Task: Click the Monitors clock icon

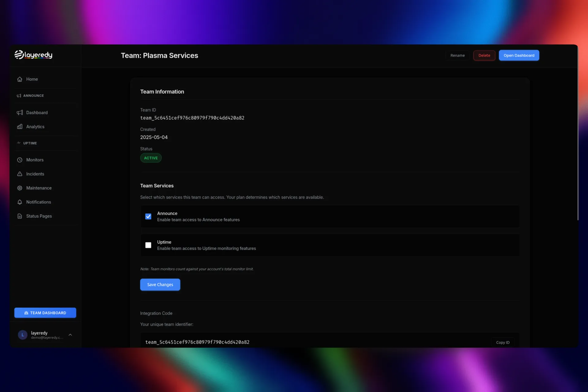Action: click(x=20, y=160)
